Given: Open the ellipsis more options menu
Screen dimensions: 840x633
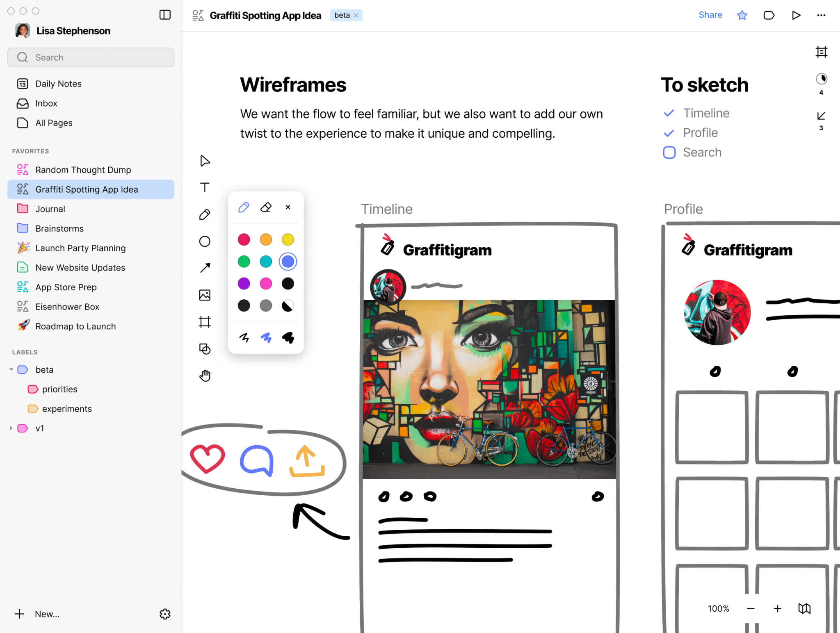Looking at the screenshot, I should 821,15.
